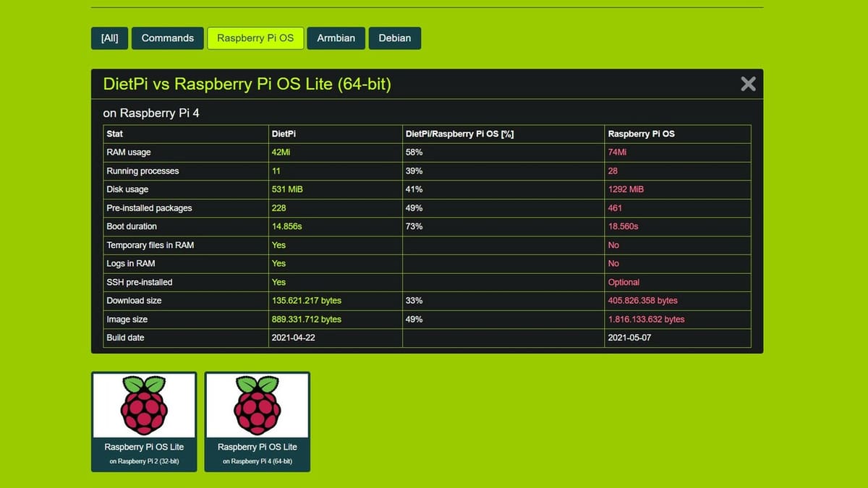Click the '2021-04-22' build date

(x=293, y=338)
